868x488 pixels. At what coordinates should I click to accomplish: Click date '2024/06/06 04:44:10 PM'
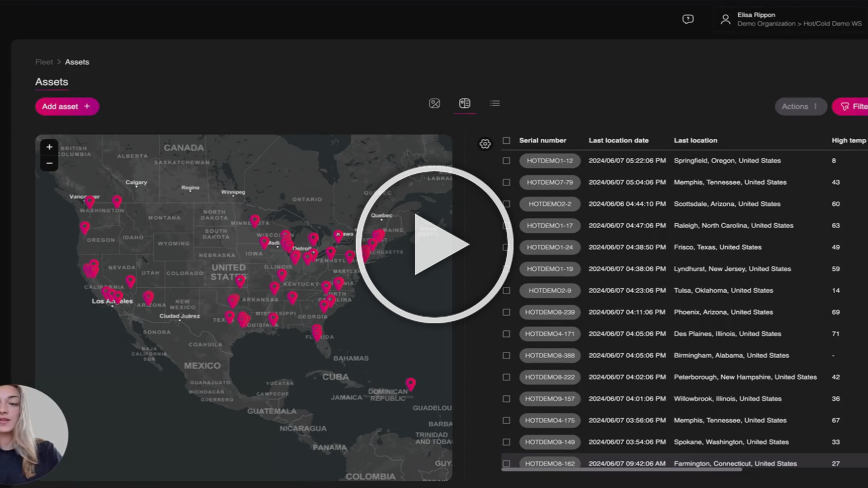coord(627,204)
